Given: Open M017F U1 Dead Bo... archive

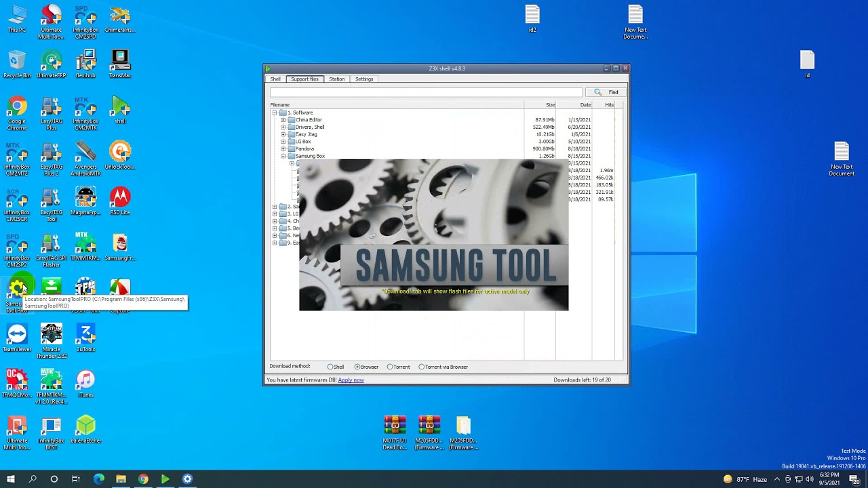Looking at the screenshot, I should click(x=395, y=432).
